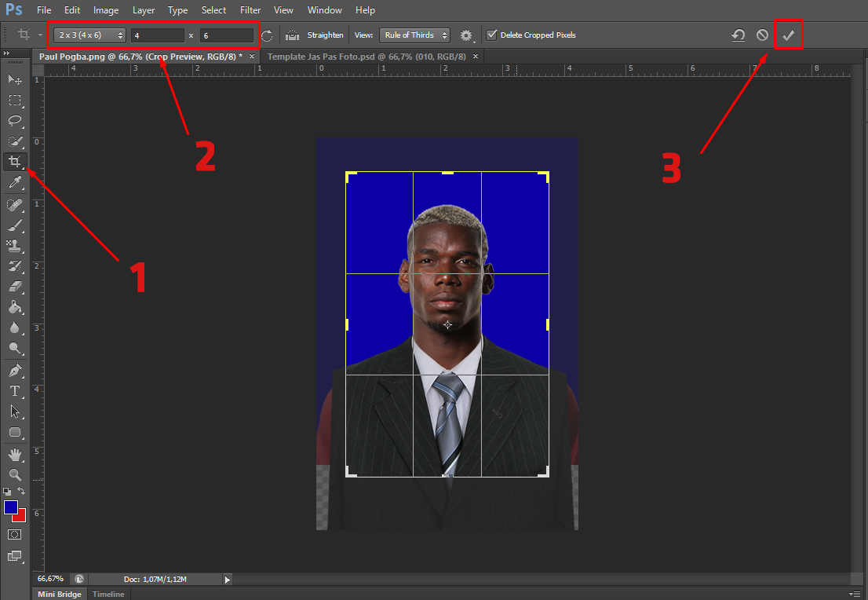Open the Edit menu
868x600 pixels.
pyautogui.click(x=72, y=10)
